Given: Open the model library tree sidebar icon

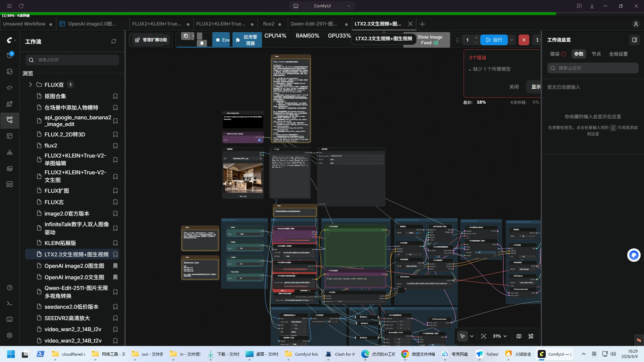Looking at the screenshot, I should pos(10,152).
